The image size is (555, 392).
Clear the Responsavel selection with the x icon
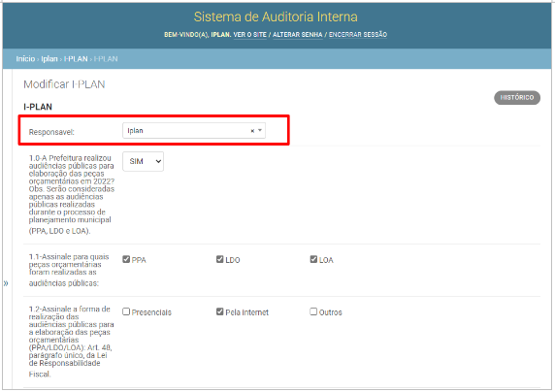point(252,131)
